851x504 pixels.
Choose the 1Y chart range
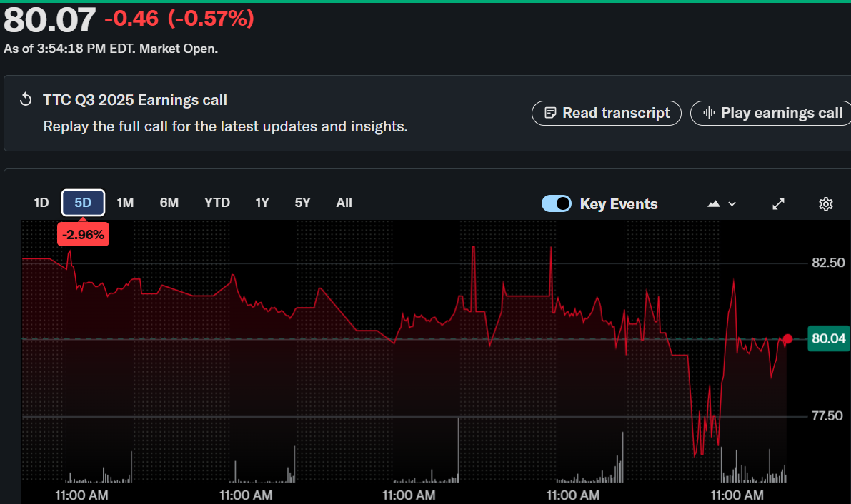262,203
